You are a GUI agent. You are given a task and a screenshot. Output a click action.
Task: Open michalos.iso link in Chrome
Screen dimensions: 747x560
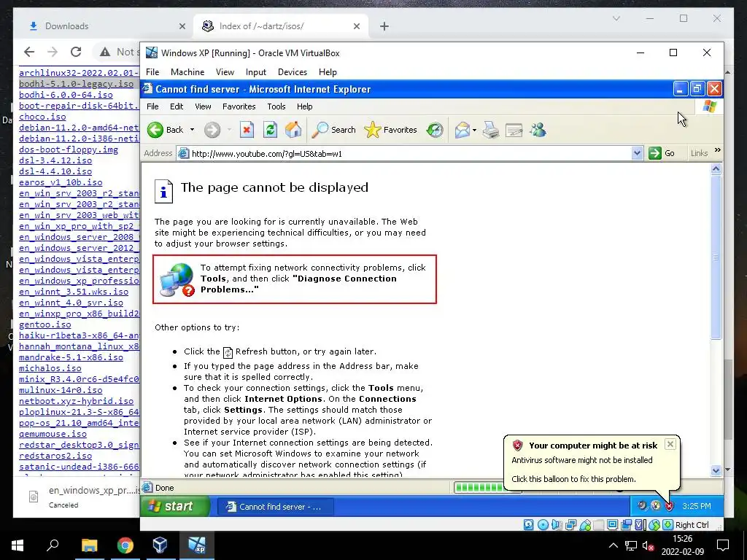coord(50,368)
